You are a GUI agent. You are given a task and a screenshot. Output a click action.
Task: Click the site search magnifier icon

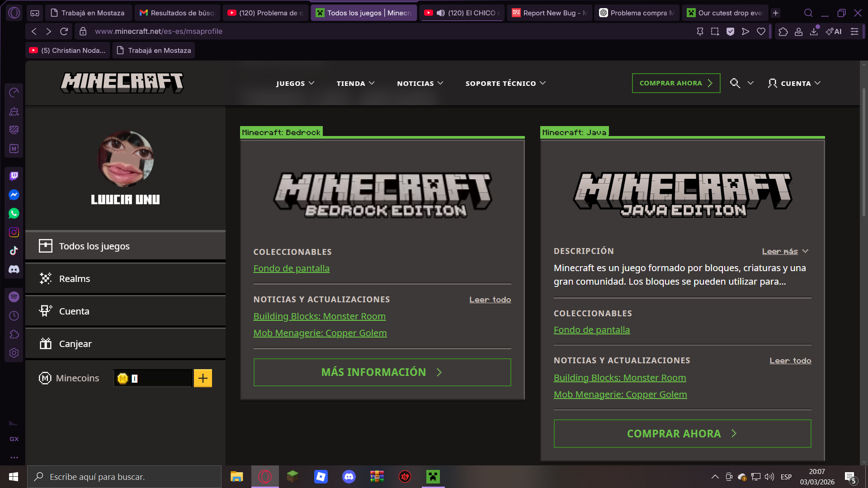[x=735, y=83]
